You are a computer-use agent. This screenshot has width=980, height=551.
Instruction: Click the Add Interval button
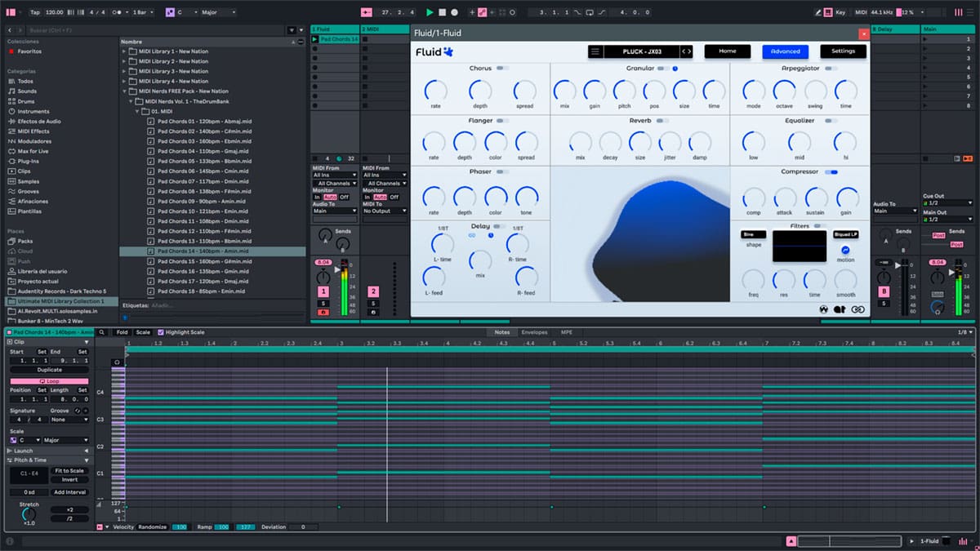click(x=69, y=492)
